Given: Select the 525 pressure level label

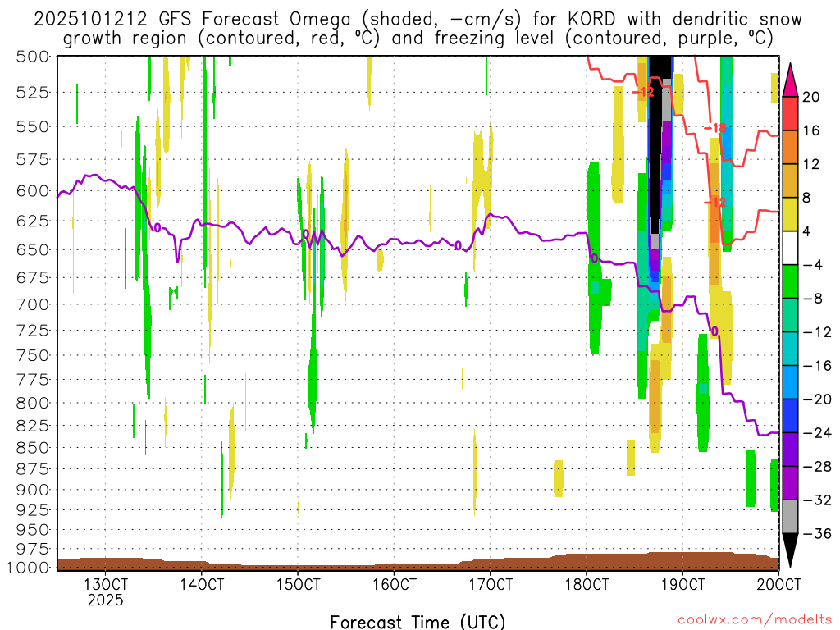Looking at the screenshot, I should click(x=32, y=93).
